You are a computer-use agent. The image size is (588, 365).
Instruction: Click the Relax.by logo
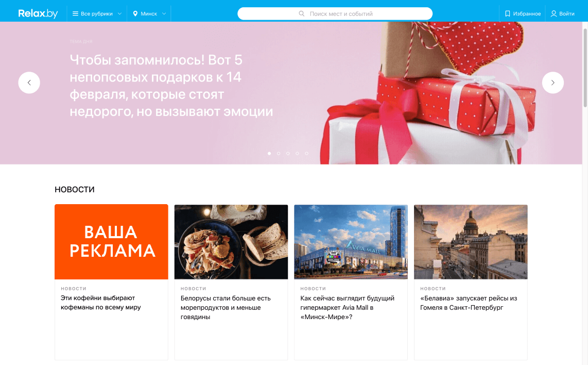[x=38, y=13]
